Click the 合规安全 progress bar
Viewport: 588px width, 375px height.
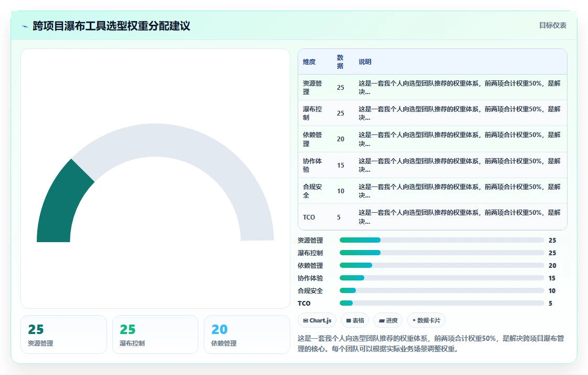click(442, 290)
